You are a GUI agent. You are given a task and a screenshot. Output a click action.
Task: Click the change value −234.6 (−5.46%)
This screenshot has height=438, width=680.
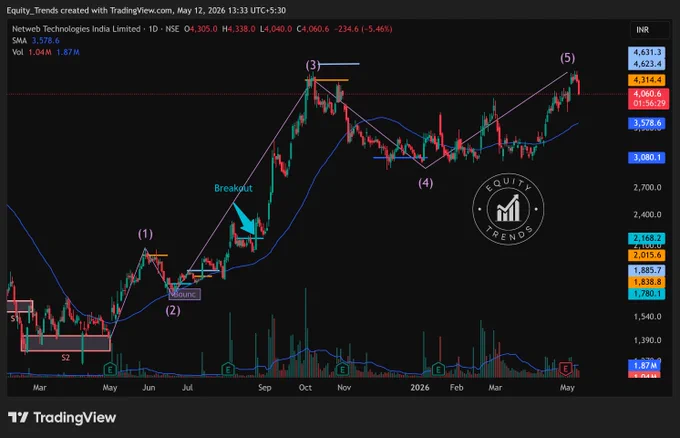363,29
